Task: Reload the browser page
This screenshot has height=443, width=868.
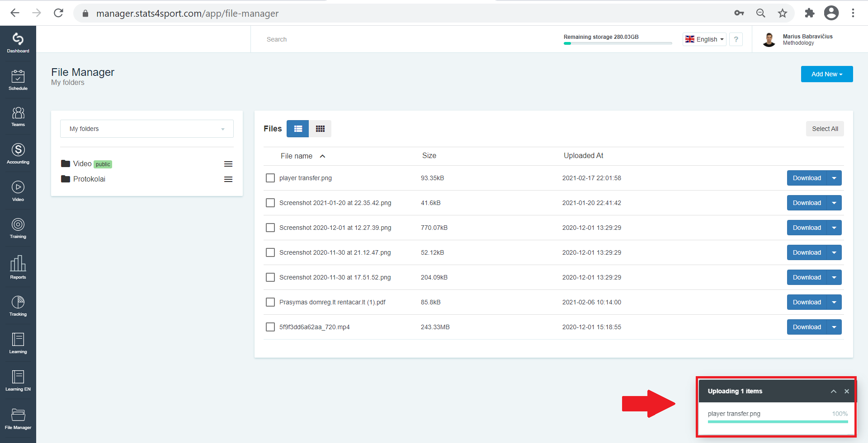Action: (58, 13)
